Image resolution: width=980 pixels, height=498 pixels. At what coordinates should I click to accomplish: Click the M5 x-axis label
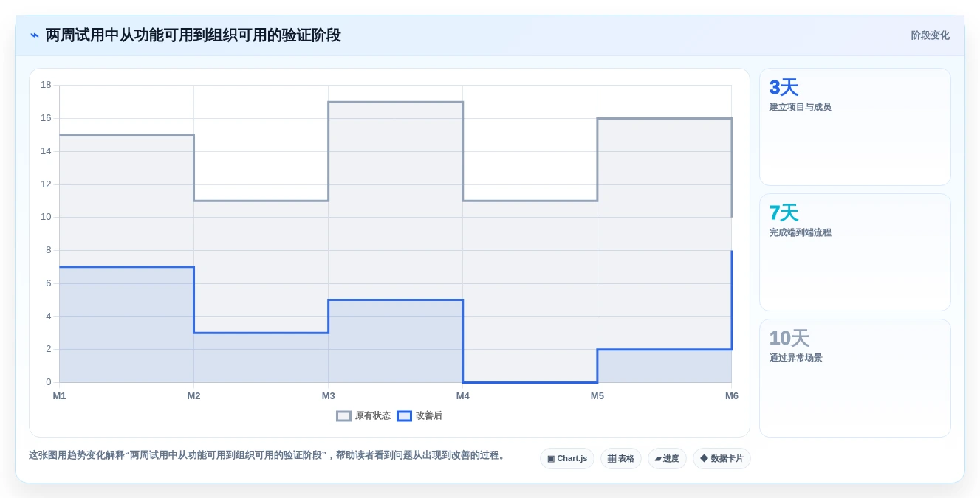[597, 396]
